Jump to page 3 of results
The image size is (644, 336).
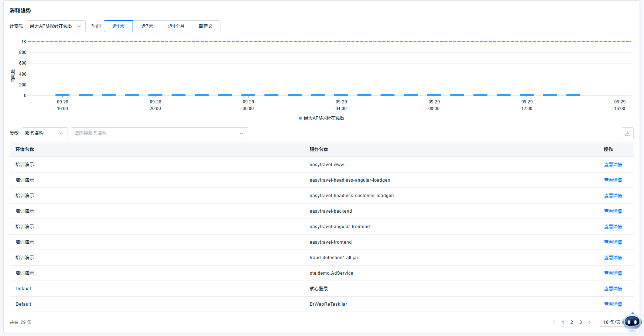[580, 322]
